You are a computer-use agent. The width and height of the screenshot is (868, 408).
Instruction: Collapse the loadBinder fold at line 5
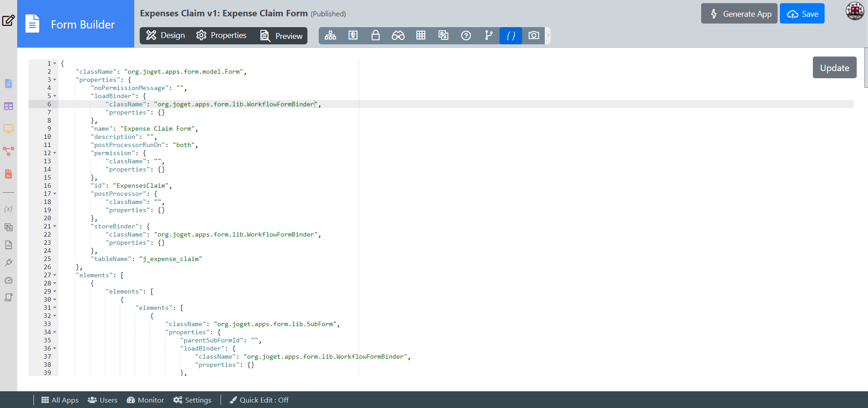55,96
